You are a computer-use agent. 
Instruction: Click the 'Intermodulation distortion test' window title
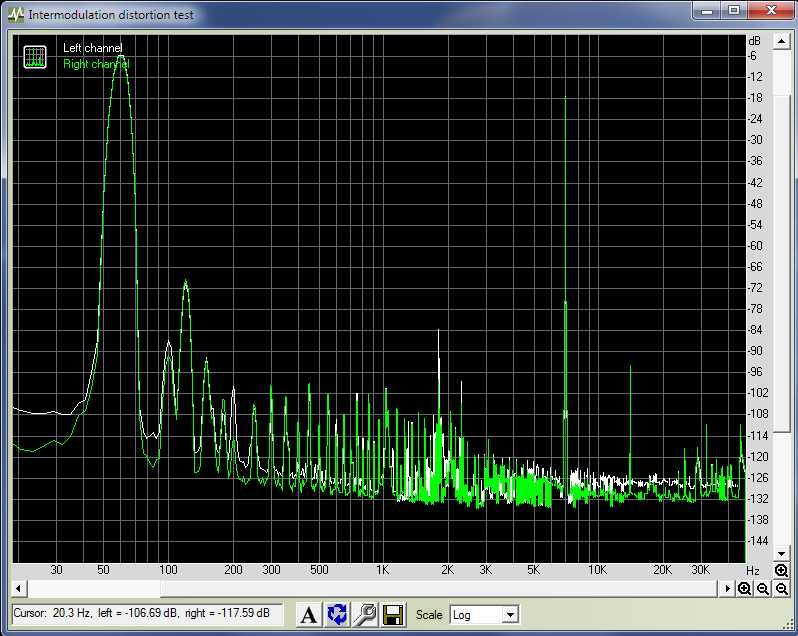(111, 15)
